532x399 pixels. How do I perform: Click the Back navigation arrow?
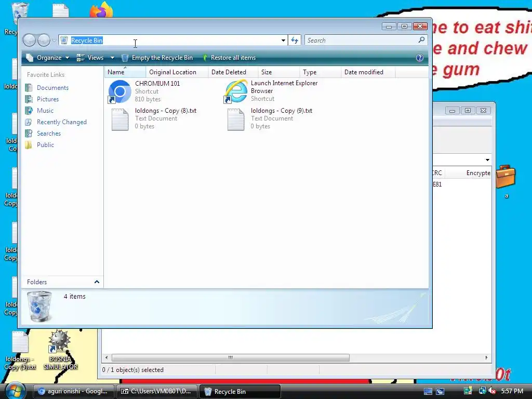[29, 41]
